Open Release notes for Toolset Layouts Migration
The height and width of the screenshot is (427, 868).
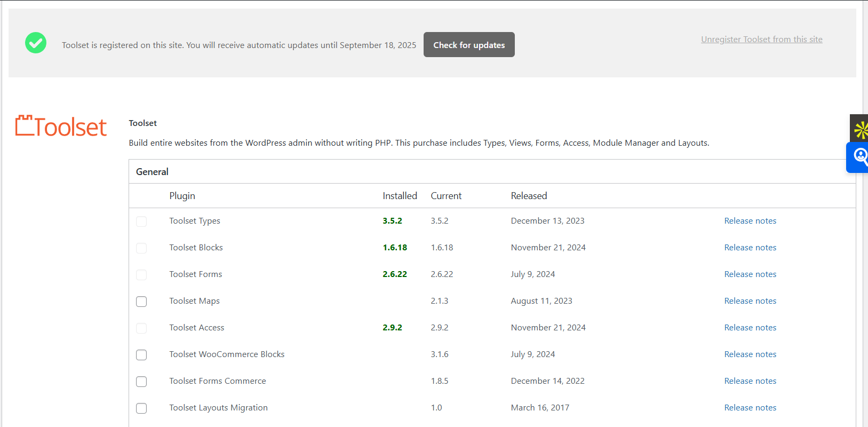pyautogui.click(x=750, y=408)
